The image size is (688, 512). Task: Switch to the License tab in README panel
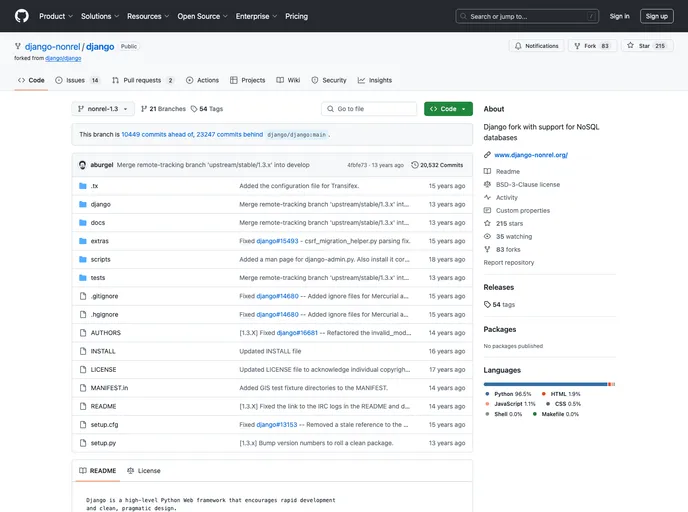click(144, 471)
